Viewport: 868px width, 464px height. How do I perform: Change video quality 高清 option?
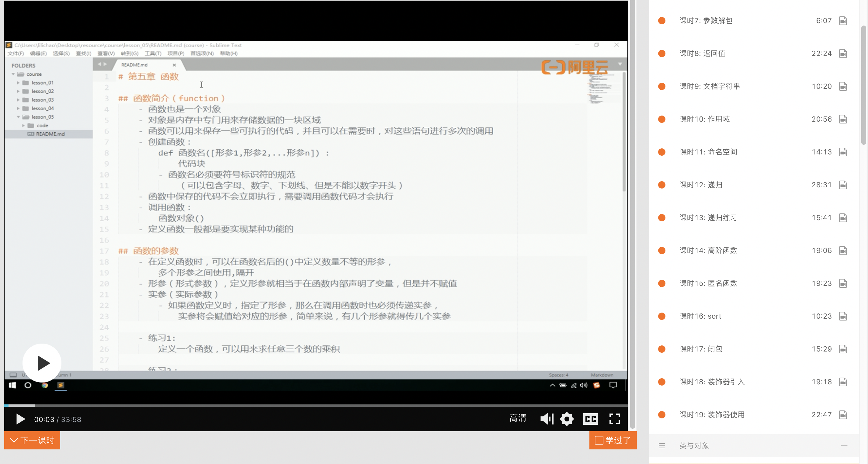[x=518, y=418]
